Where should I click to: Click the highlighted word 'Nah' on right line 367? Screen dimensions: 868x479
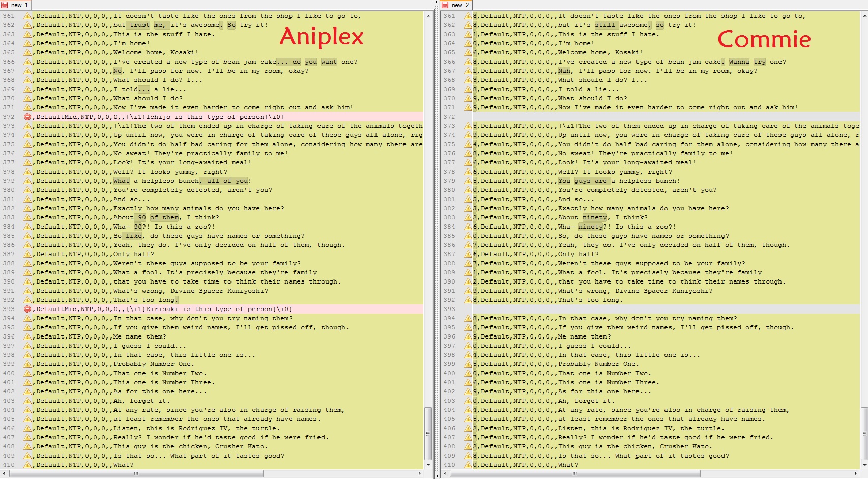click(564, 71)
